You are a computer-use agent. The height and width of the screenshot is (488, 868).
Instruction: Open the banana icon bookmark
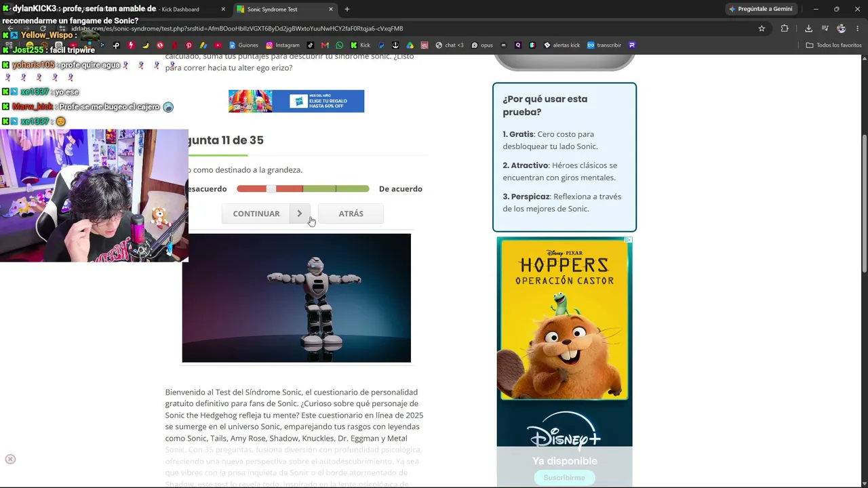[145, 45]
